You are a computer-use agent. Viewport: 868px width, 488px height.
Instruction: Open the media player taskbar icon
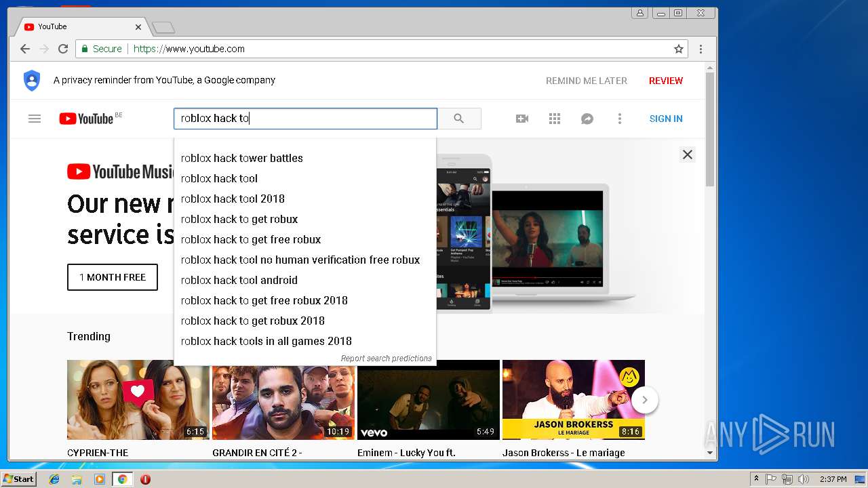pyautogui.click(x=100, y=479)
